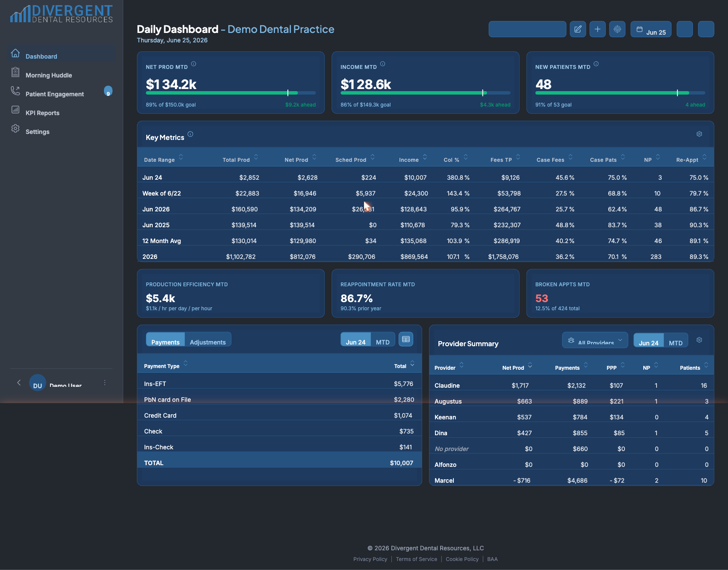Sort Provider Summary by Payments
This screenshot has width=728, height=570.
tap(571, 367)
